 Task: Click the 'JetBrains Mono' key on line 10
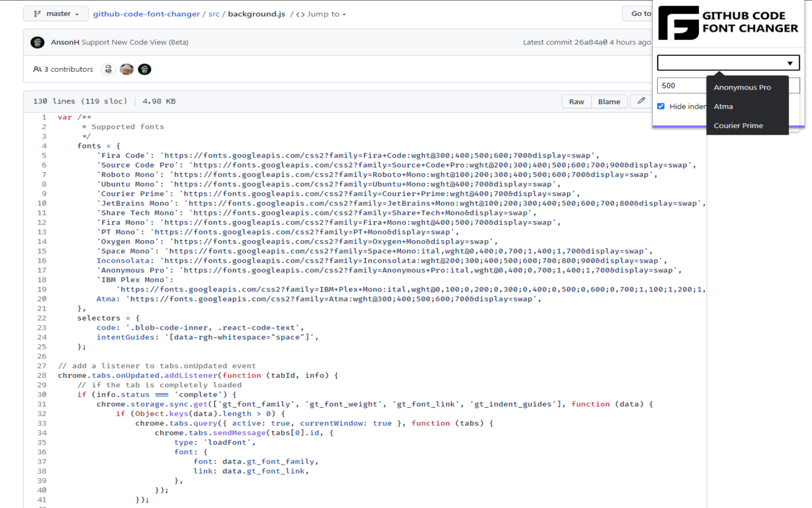tap(135, 203)
